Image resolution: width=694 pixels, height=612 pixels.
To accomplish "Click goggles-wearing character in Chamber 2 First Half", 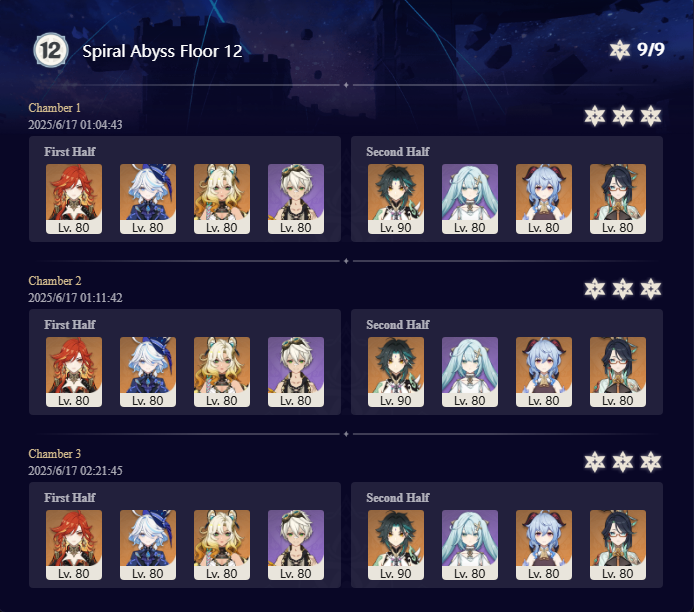I will pyautogui.click(x=296, y=372).
